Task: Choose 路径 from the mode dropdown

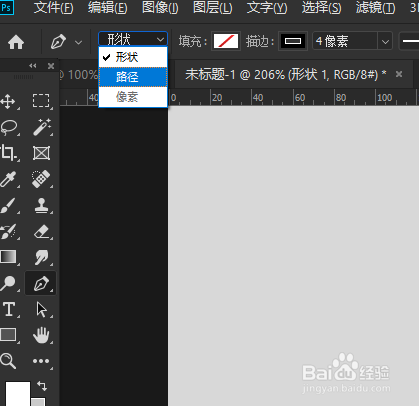Action: [133, 77]
